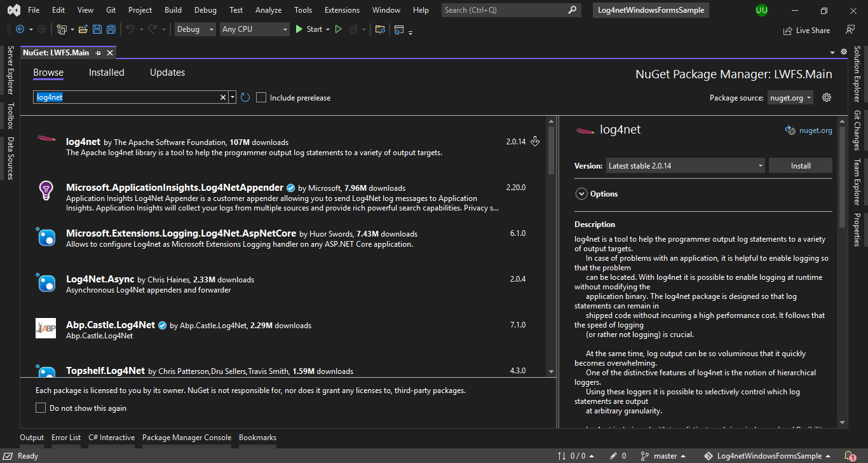Viewport: 868px width, 463px height.
Task: Enable the Include prerelease checkbox
Action: (x=261, y=97)
